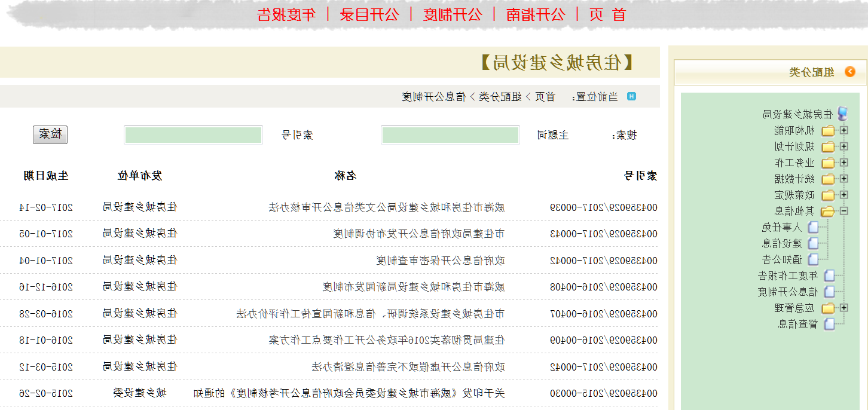Expand the 业务工作 tree node

point(843,162)
